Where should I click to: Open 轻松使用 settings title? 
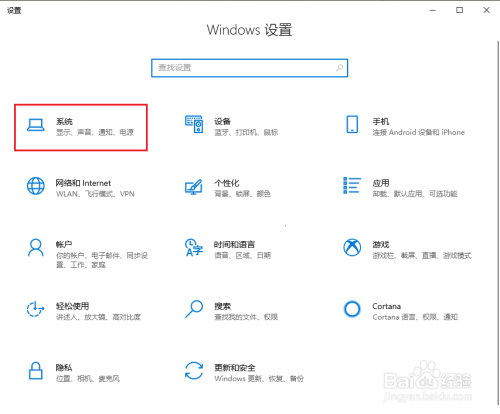click(x=73, y=306)
